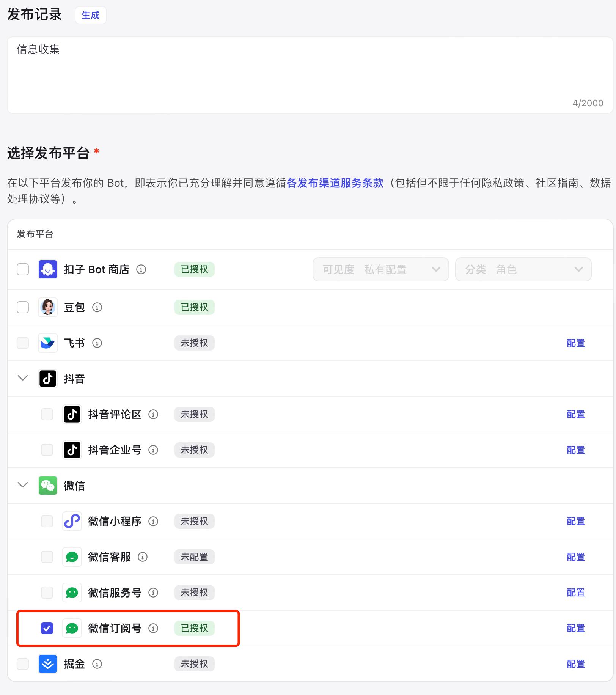616x695 pixels.
Task: Click 配置 for 抖音企业号
Action: tap(576, 450)
